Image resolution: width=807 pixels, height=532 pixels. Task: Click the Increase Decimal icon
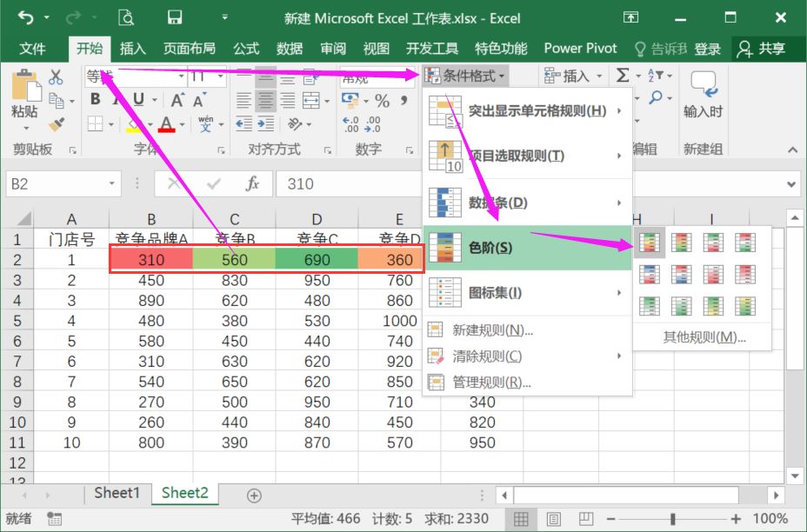pos(351,124)
